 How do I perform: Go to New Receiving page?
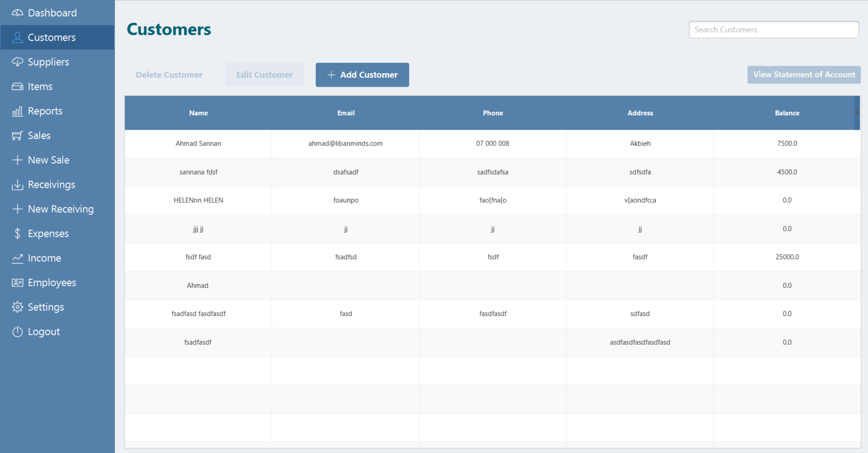pos(60,209)
